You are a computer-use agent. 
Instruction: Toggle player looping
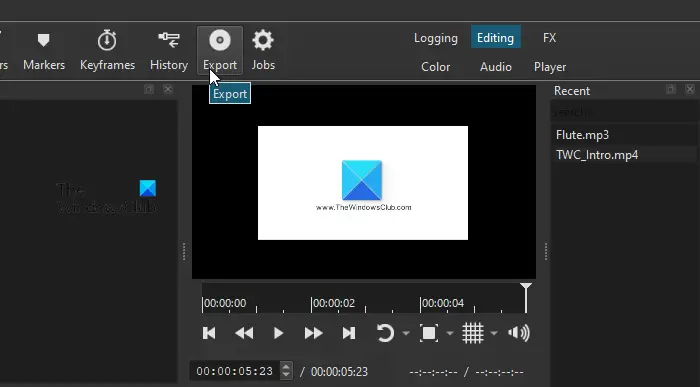point(385,333)
